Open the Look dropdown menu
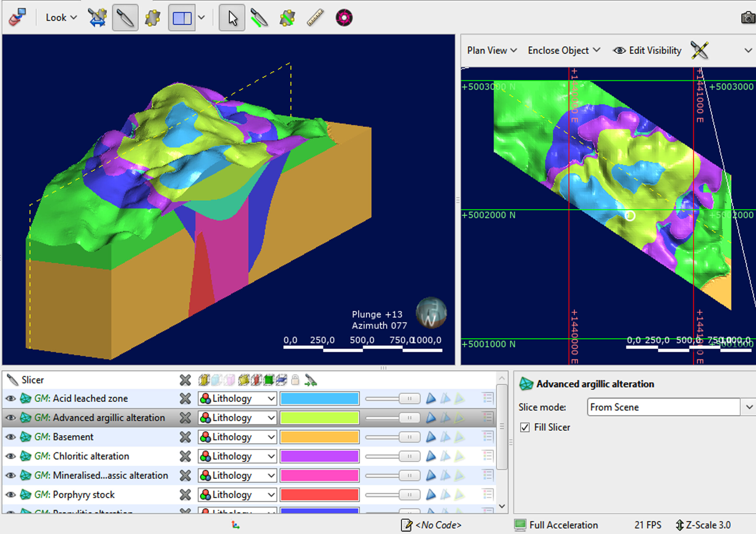Image resolution: width=756 pixels, height=534 pixels. [x=61, y=17]
